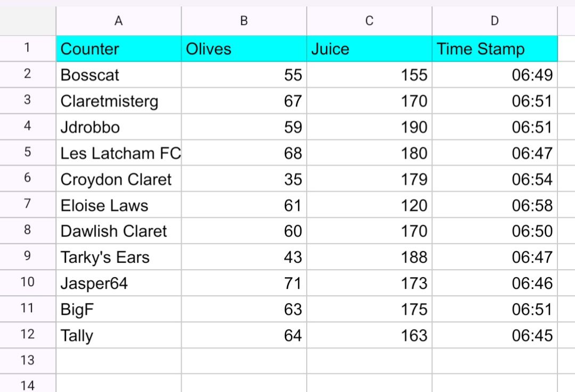Screen dimensions: 575x392
Task: Select column B header
Action: 244,21
